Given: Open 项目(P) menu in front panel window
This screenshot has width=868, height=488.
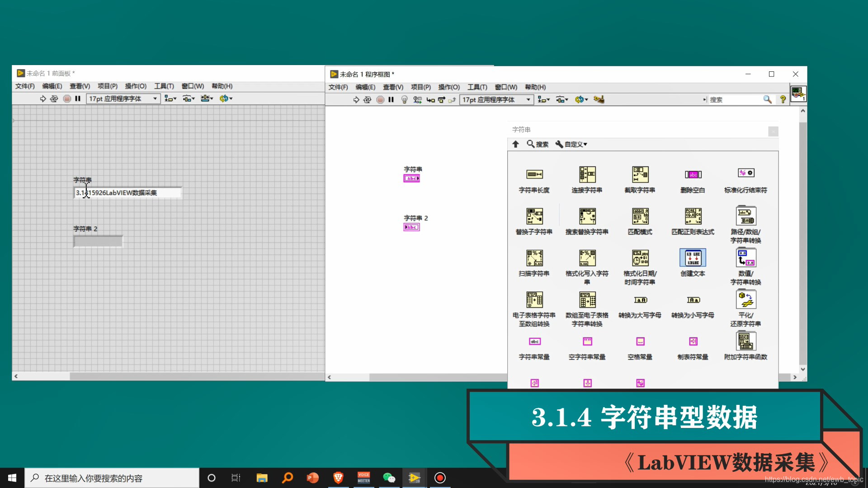Looking at the screenshot, I should click(x=108, y=86).
